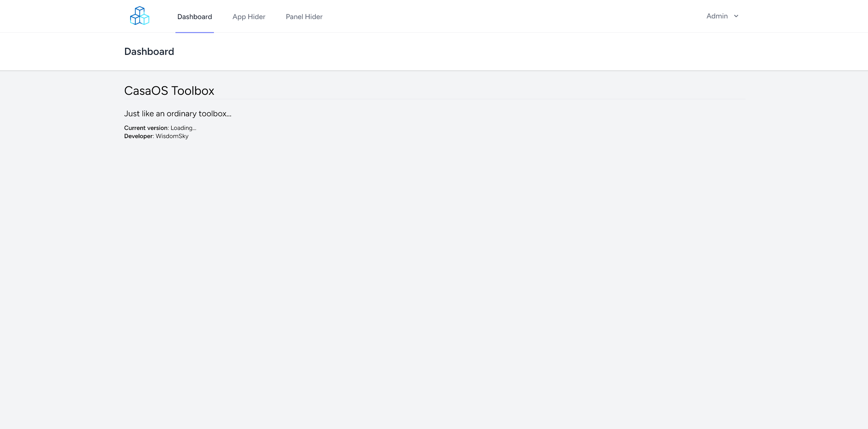This screenshot has width=868, height=429.
Task: Click the CasaOS Toolbox heading
Action: pyautogui.click(x=169, y=91)
